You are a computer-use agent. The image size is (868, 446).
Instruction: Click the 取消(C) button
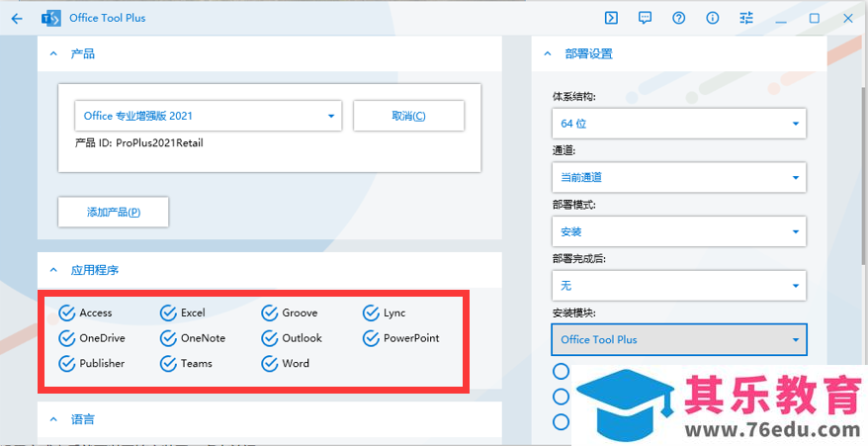click(x=408, y=116)
